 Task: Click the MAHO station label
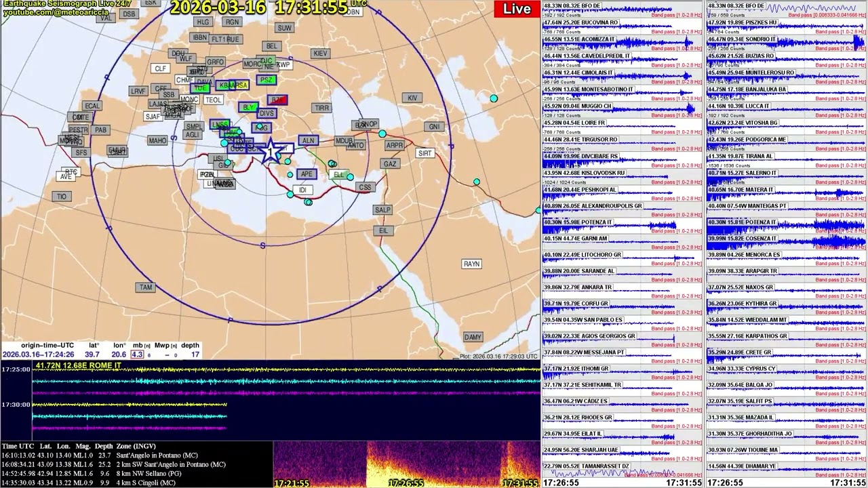[x=157, y=141]
